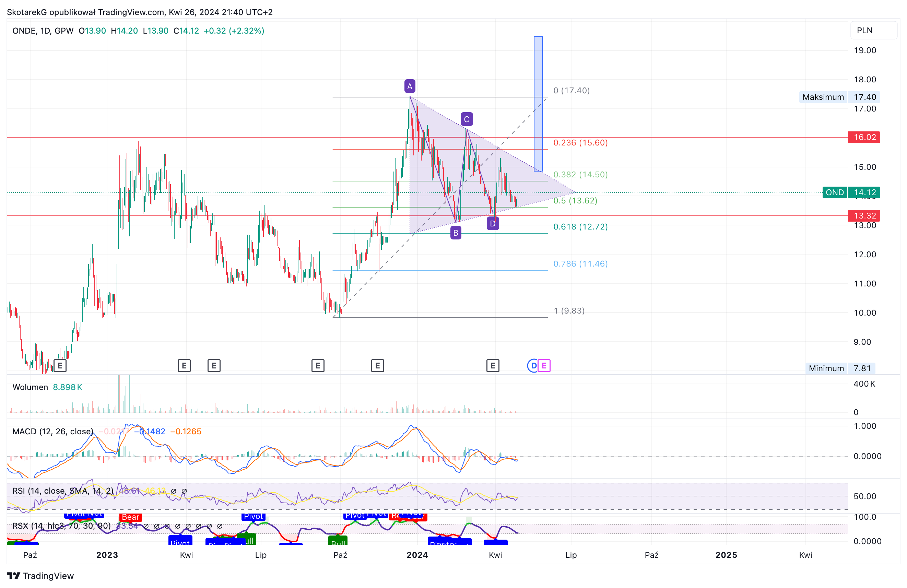Click the red Bear label in RSX panel
Screen dimensions: 907x588
tap(130, 517)
